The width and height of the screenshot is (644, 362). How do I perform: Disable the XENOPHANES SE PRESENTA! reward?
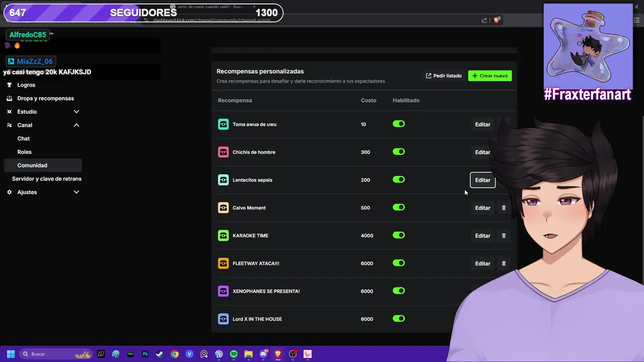[x=398, y=291]
